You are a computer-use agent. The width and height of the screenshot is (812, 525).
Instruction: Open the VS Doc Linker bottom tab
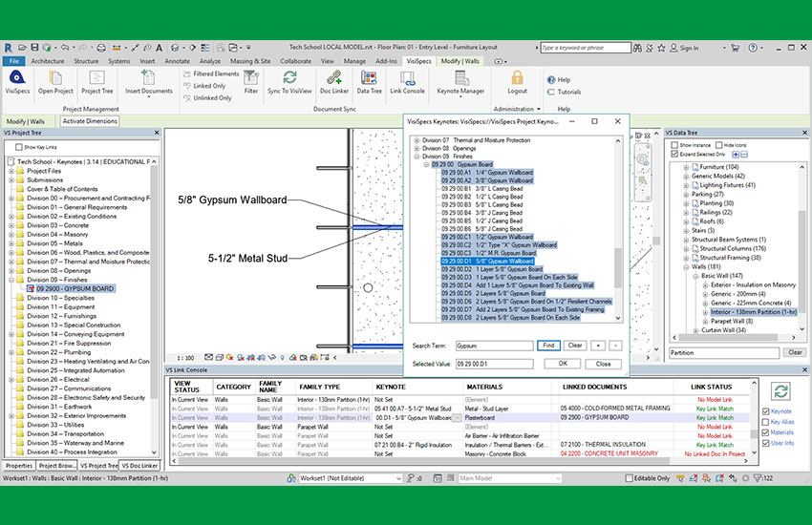click(x=139, y=466)
